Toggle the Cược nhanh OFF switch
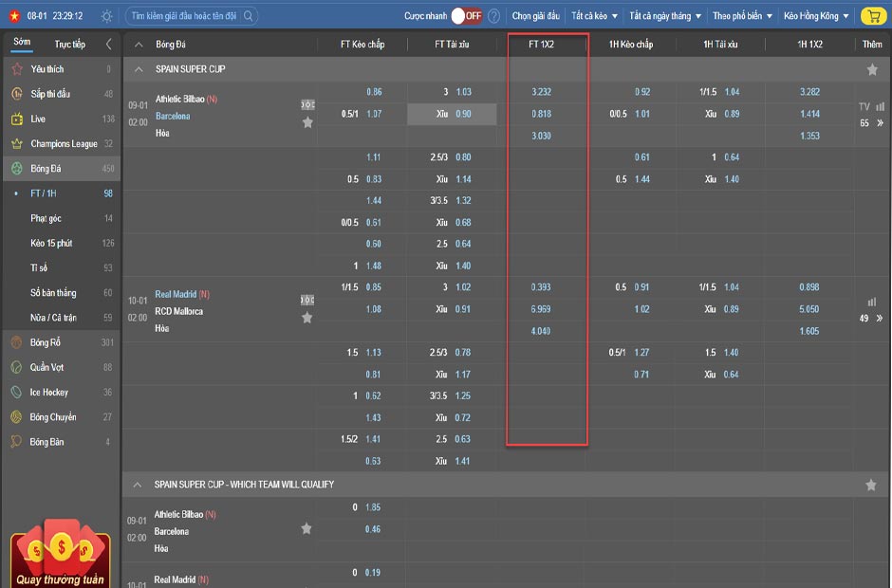The height and width of the screenshot is (588, 892). coord(467,16)
